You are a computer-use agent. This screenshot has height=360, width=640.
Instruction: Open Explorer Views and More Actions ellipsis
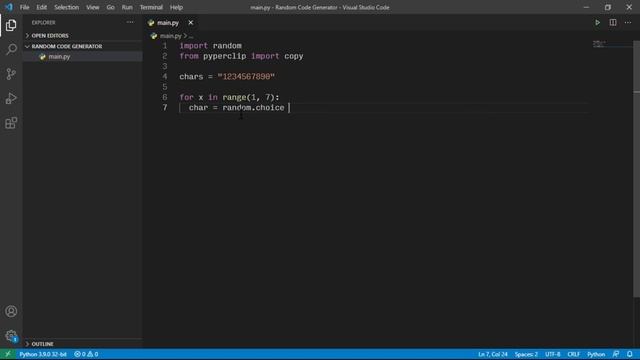(x=130, y=22)
